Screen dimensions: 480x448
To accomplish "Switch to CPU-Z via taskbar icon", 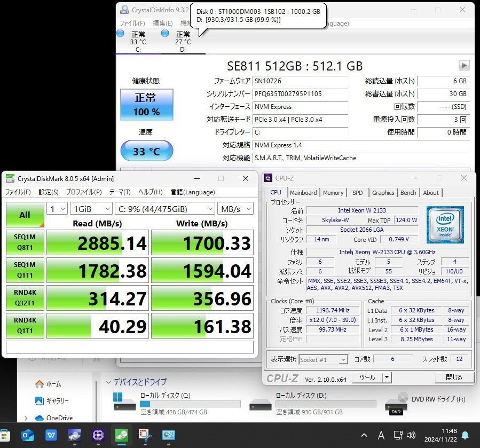I will coord(98,435).
